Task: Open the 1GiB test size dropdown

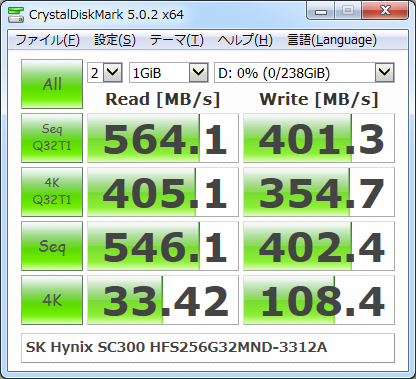Action: coord(169,72)
